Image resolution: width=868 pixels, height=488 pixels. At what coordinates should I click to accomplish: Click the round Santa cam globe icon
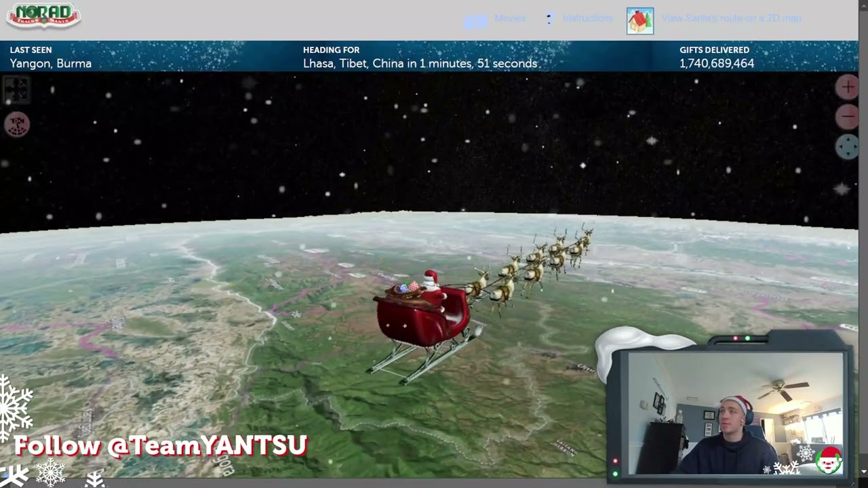click(17, 124)
